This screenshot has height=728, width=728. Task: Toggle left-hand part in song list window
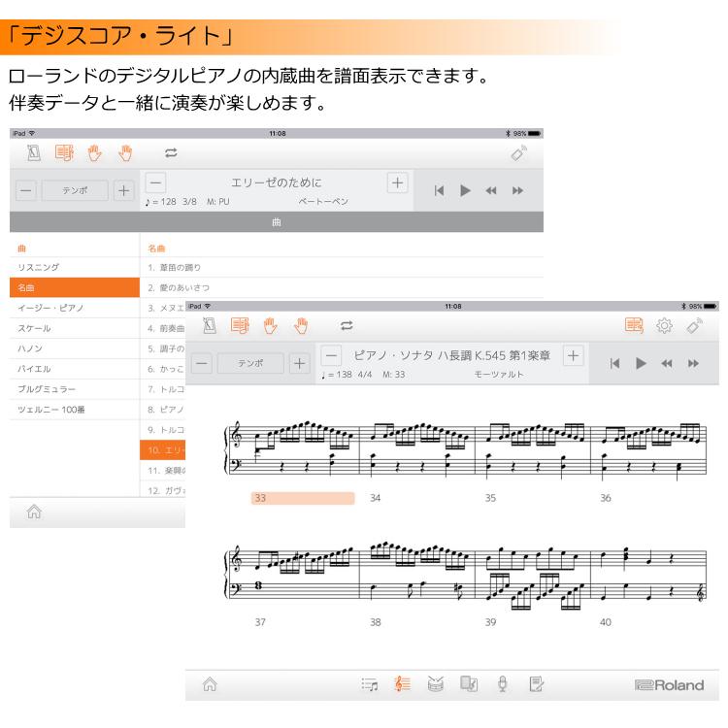pyautogui.click(x=95, y=152)
